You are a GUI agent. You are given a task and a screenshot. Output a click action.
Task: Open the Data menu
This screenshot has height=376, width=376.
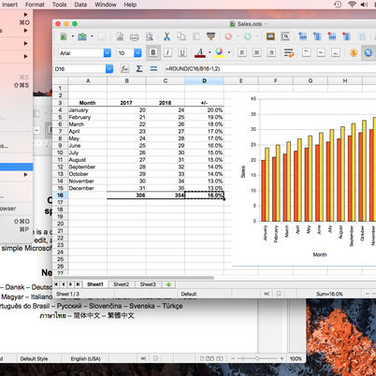pyautogui.click(x=80, y=5)
